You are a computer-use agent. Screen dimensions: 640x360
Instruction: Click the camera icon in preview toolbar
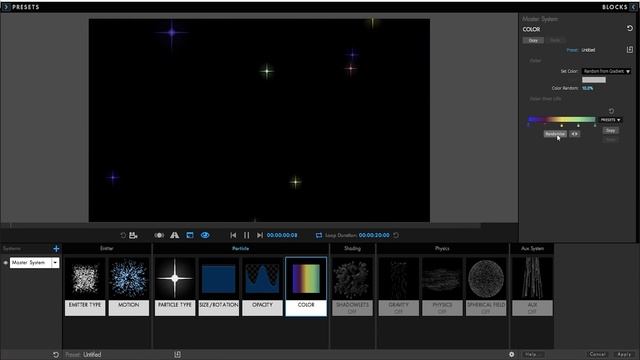133,235
